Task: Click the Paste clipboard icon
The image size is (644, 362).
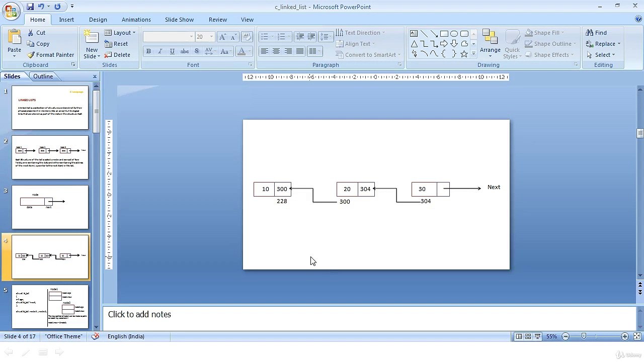Action: 14,39
